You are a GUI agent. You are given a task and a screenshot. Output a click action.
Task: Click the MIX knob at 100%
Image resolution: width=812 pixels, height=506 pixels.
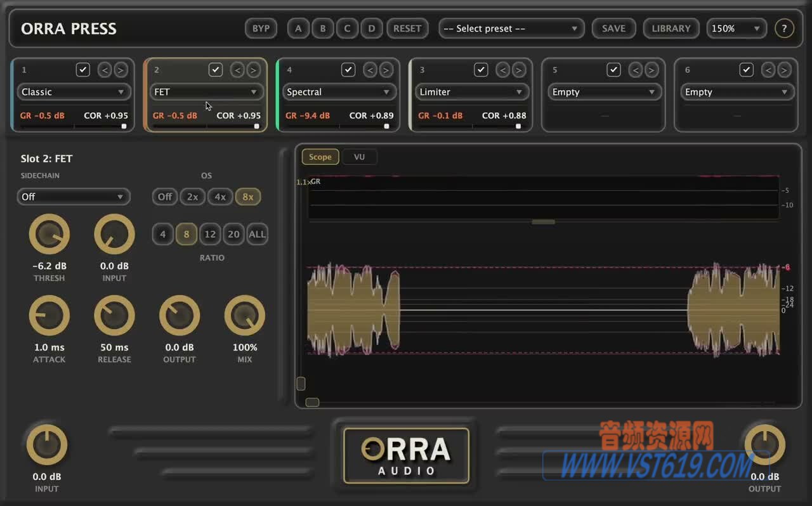pyautogui.click(x=245, y=315)
